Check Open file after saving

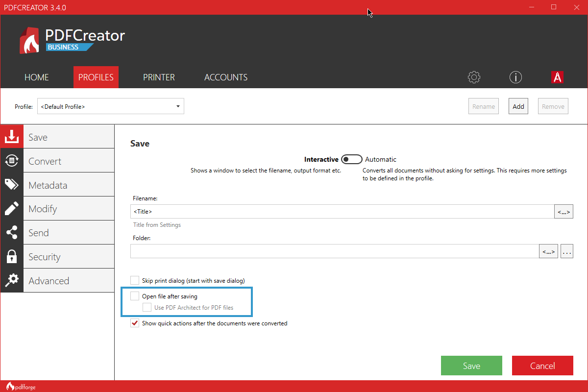point(135,296)
